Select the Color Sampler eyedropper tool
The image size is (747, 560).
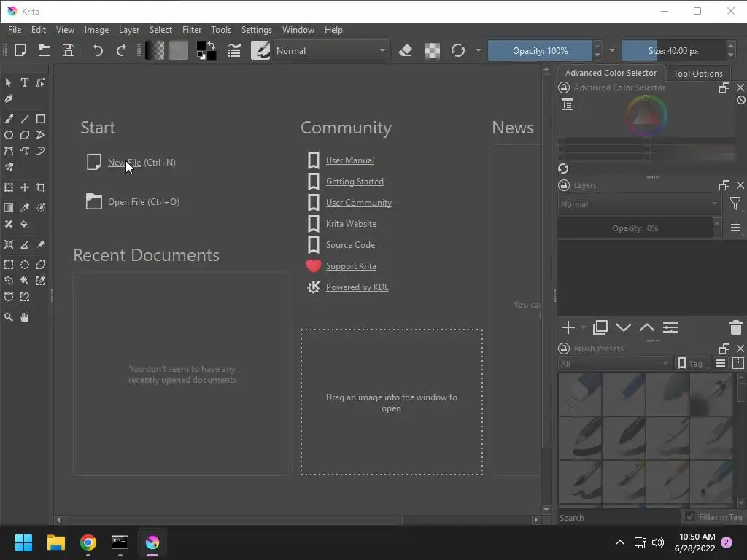25,208
